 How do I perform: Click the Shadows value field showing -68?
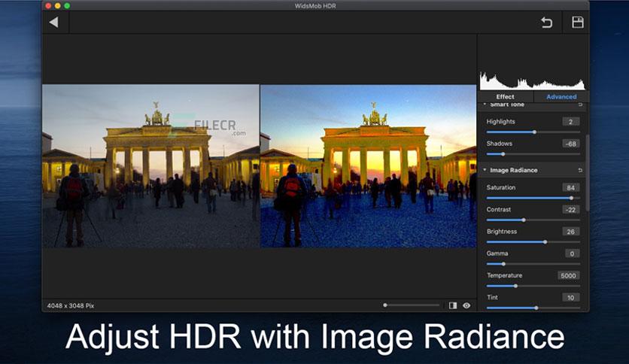pyautogui.click(x=570, y=144)
